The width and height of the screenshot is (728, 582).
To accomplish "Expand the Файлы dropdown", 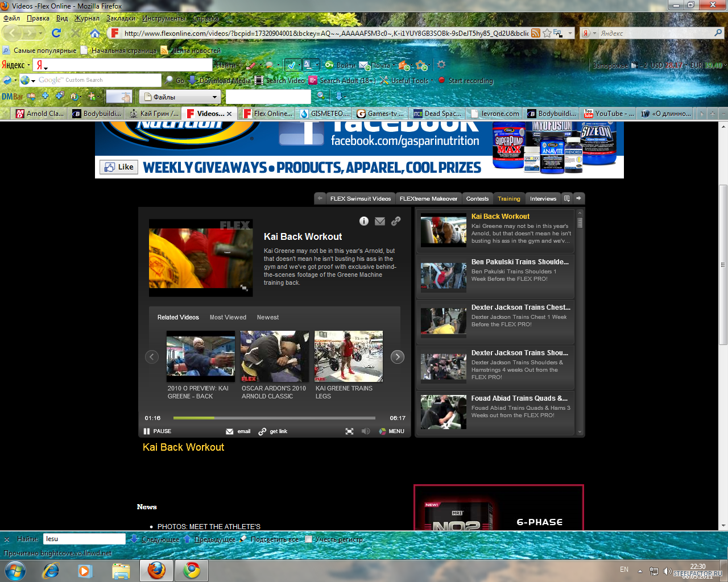I will 214,97.
